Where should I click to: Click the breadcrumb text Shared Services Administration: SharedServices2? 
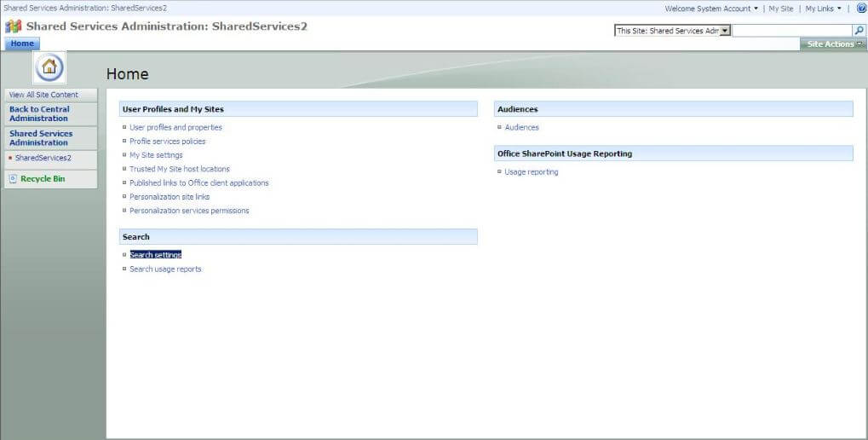[x=85, y=9]
